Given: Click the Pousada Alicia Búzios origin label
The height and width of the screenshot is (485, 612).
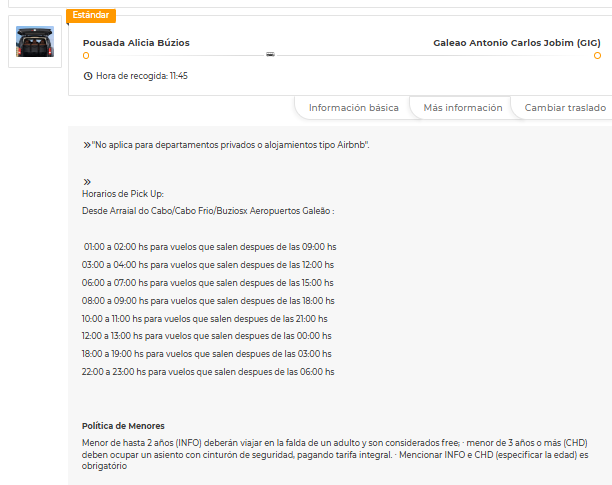Looking at the screenshot, I should click(136, 43).
